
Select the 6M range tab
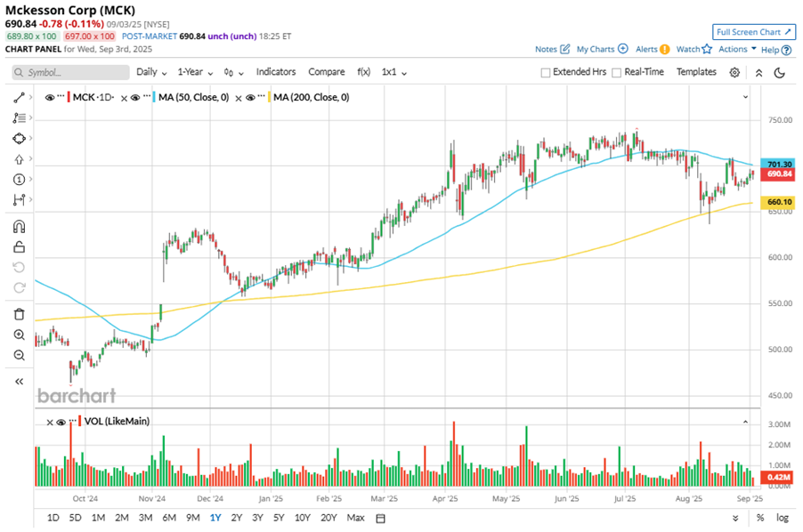pos(169,518)
